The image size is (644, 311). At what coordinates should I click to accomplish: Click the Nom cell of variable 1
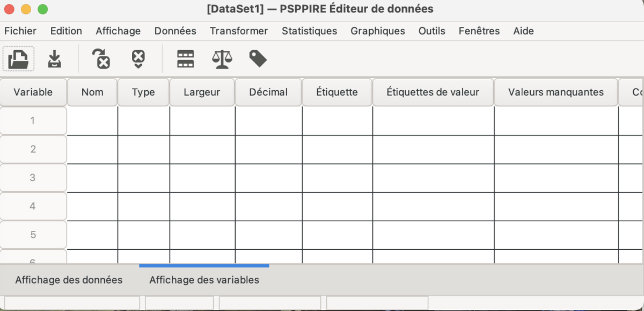92,121
